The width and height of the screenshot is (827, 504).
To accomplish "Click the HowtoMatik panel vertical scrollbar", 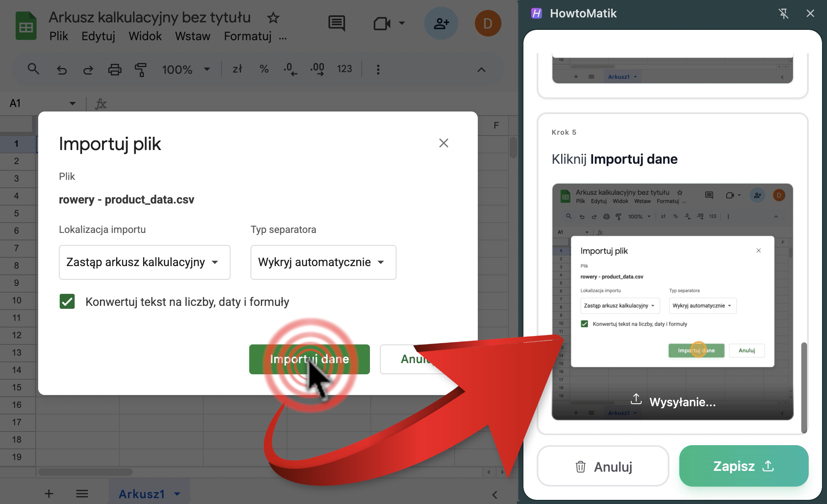I will (804, 387).
